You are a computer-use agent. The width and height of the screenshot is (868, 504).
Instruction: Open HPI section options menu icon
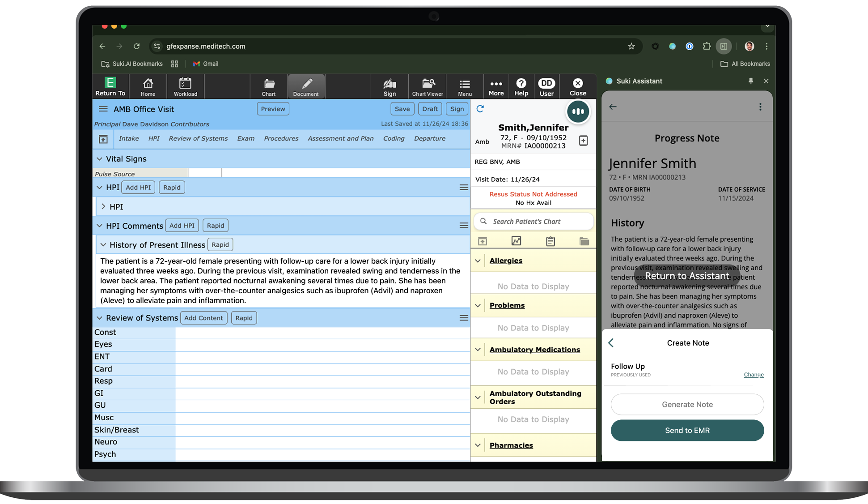coord(464,188)
